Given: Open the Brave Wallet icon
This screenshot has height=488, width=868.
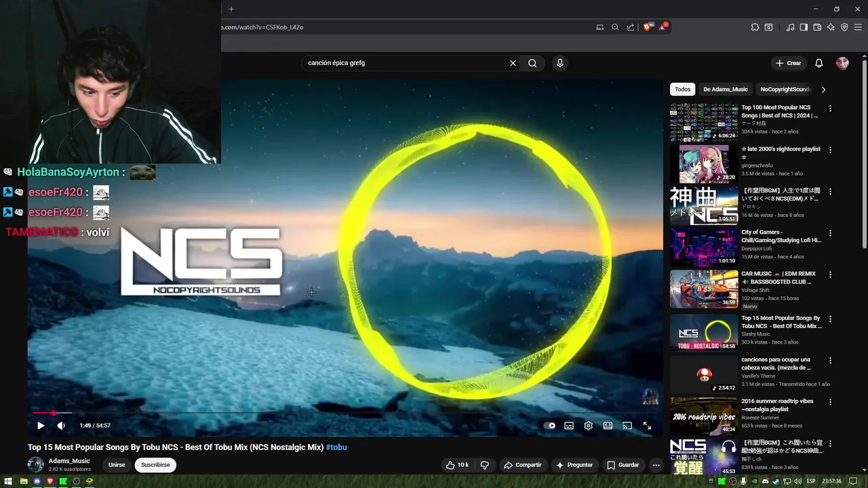Looking at the screenshot, I should (x=817, y=27).
